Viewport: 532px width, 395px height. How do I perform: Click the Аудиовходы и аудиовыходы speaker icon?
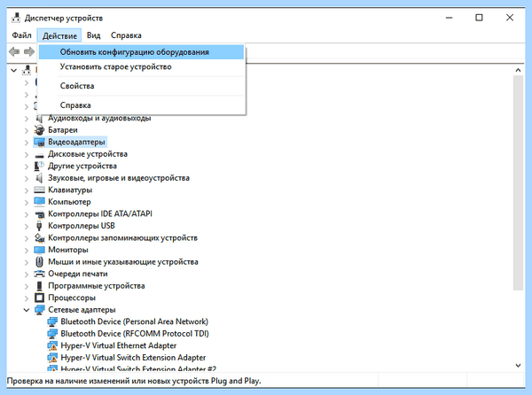pos(39,118)
